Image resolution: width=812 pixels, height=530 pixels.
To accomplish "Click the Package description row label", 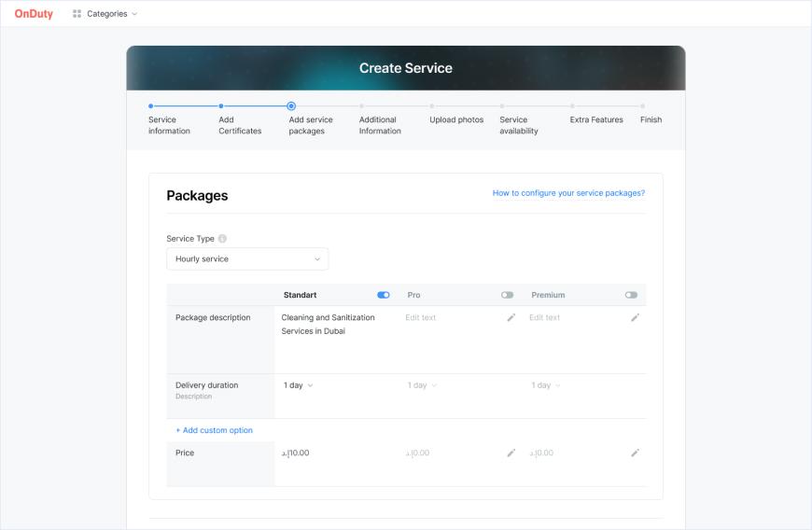I will click(213, 317).
